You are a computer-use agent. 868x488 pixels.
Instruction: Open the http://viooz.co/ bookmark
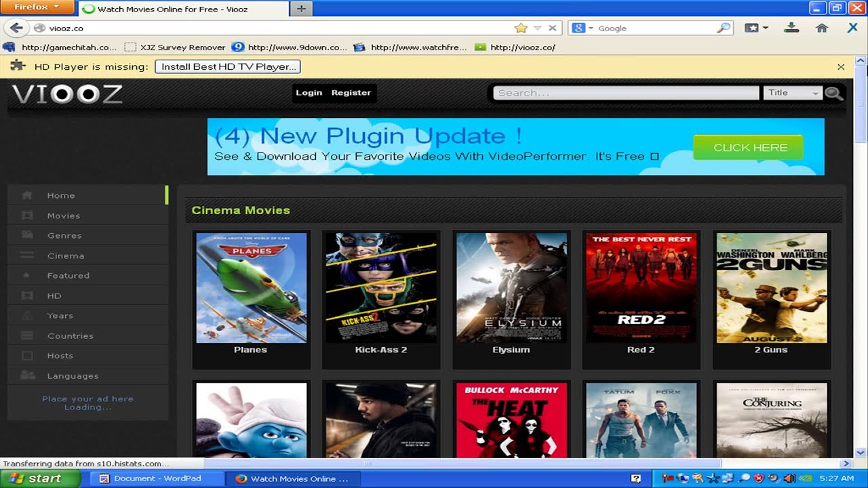tap(515, 47)
